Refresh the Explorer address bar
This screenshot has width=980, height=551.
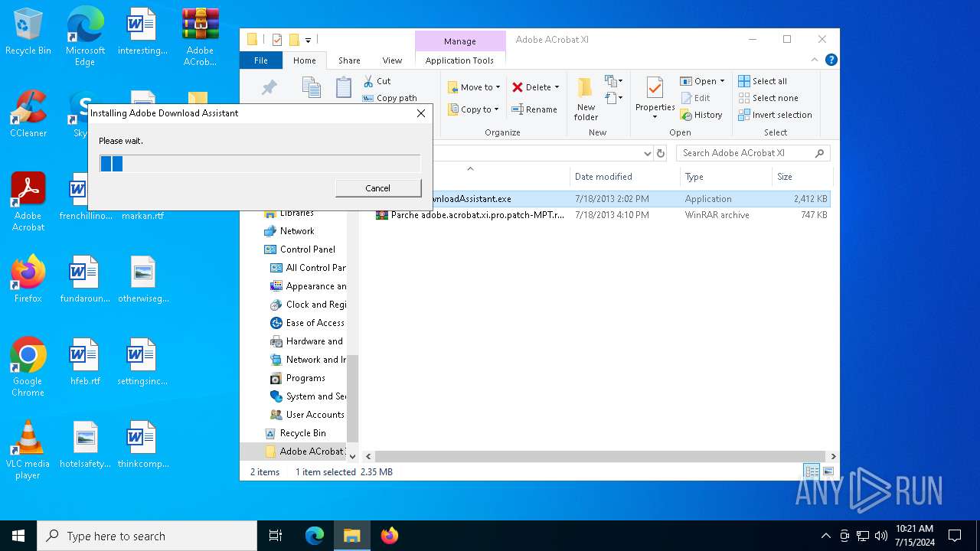pyautogui.click(x=661, y=153)
